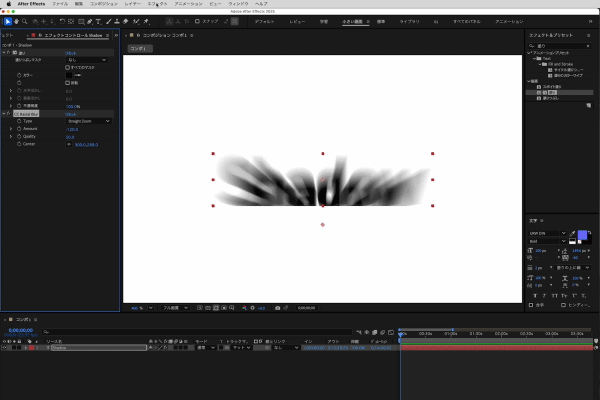Click the snapshot camera icon in viewer

[x=277, y=308]
